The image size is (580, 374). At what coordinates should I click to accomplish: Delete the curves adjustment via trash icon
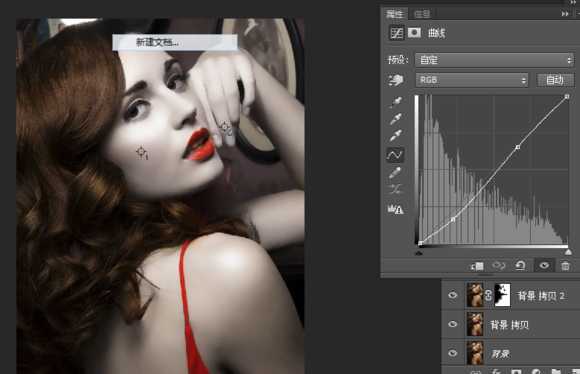coord(565,266)
